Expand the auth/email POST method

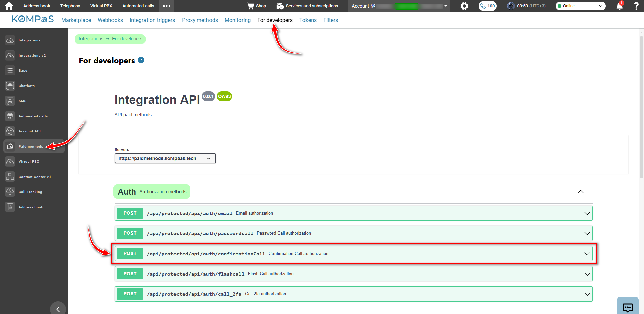(354, 213)
